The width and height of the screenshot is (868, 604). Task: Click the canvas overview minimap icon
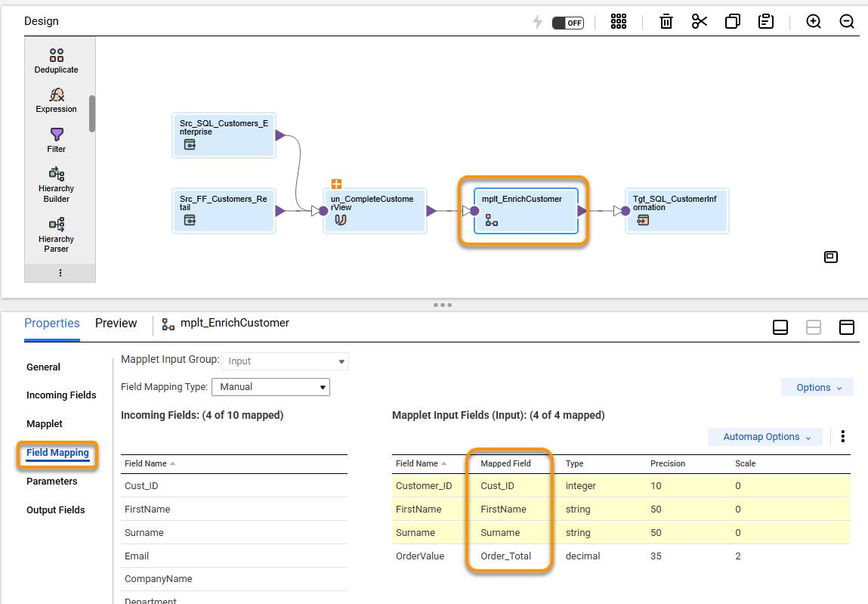click(x=830, y=257)
